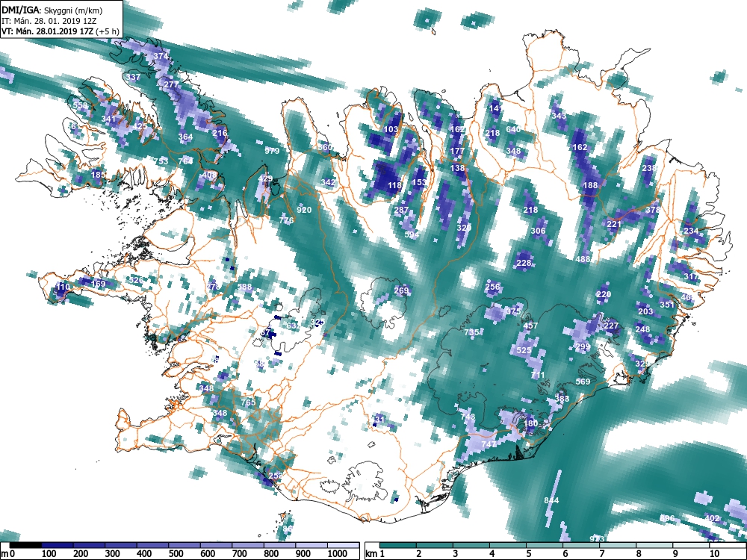The image size is (747, 560).
Task: Click the visibility value 776
Action: tap(286, 220)
